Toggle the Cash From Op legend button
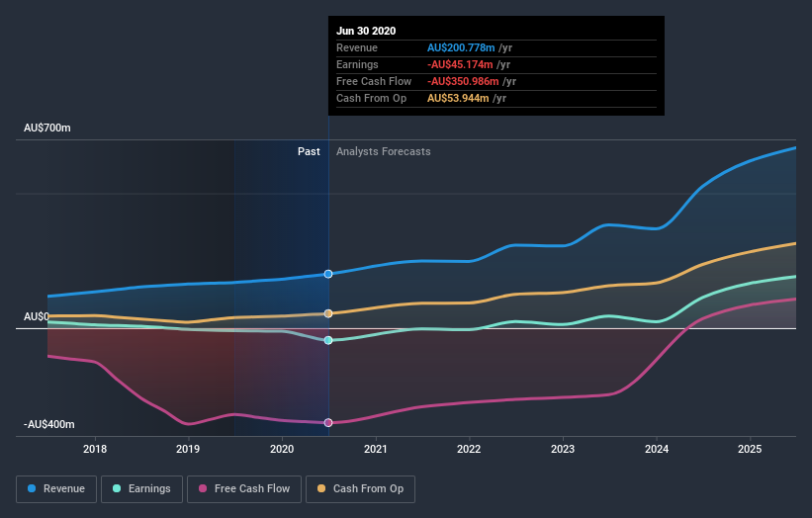The width and height of the screenshot is (812, 518). 360,489
